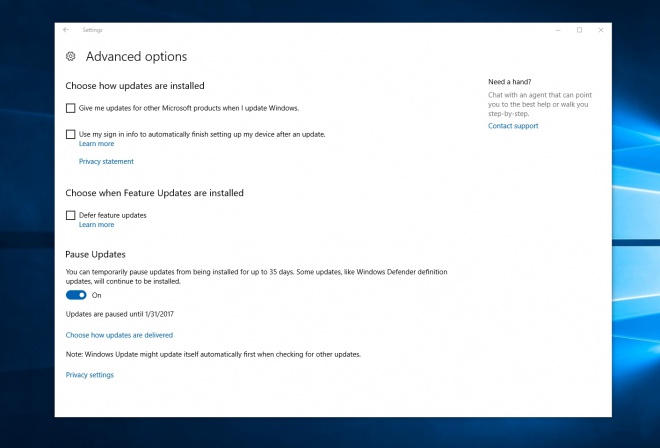Close the Settings window

[601, 30]
